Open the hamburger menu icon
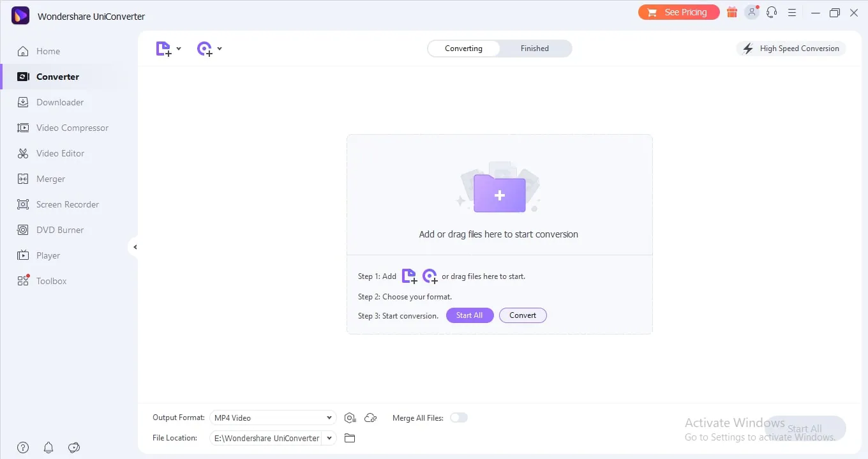The width and height of the screenshot is (868, 459). [792, 12]
